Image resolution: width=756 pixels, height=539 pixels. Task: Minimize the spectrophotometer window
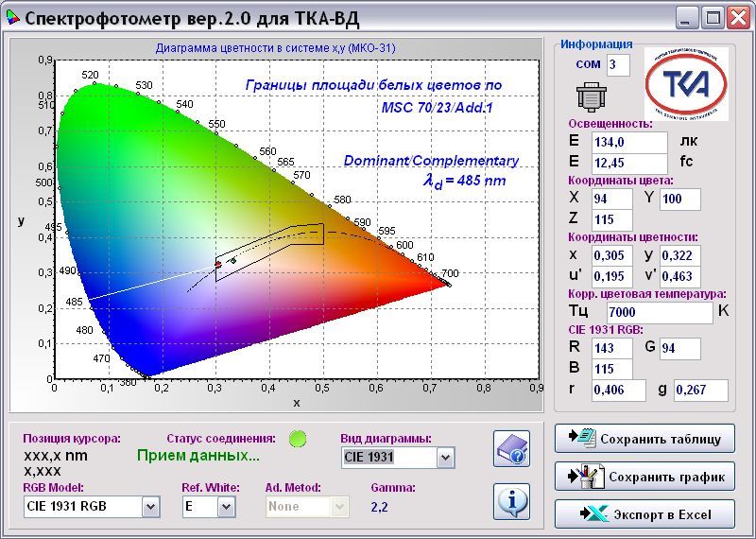coord(689,16)
